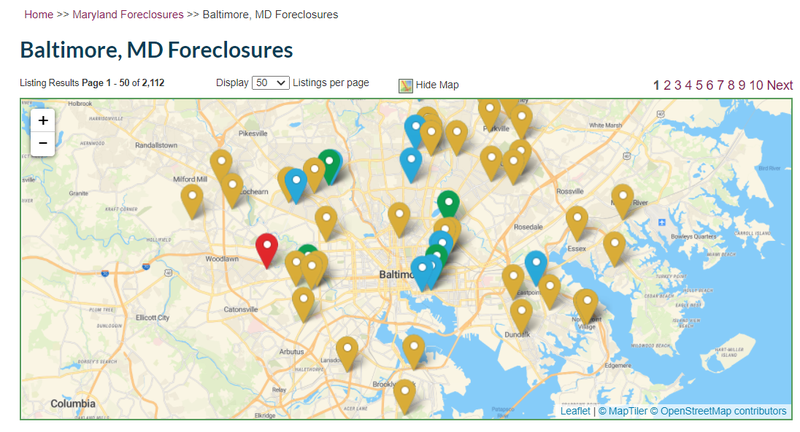Open the OpenStreetMap contributors link
This screenshot has width=800, height=432.
click(718, 411)
